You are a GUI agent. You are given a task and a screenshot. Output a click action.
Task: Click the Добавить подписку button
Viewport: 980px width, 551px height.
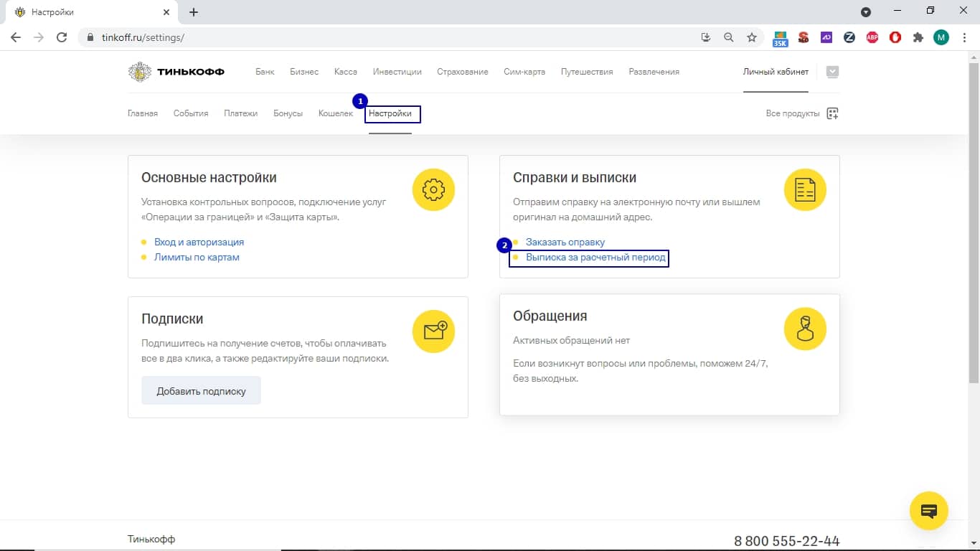coord(201,391)
